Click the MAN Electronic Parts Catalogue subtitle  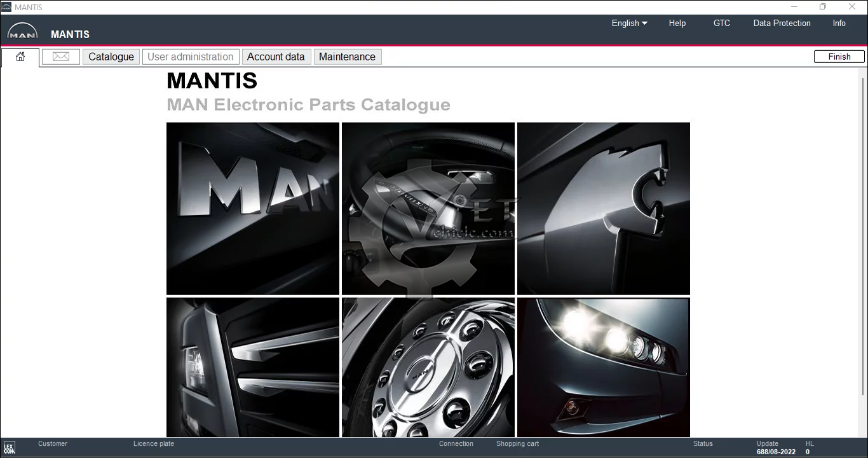pyautogui.click(x=308, y=105)
